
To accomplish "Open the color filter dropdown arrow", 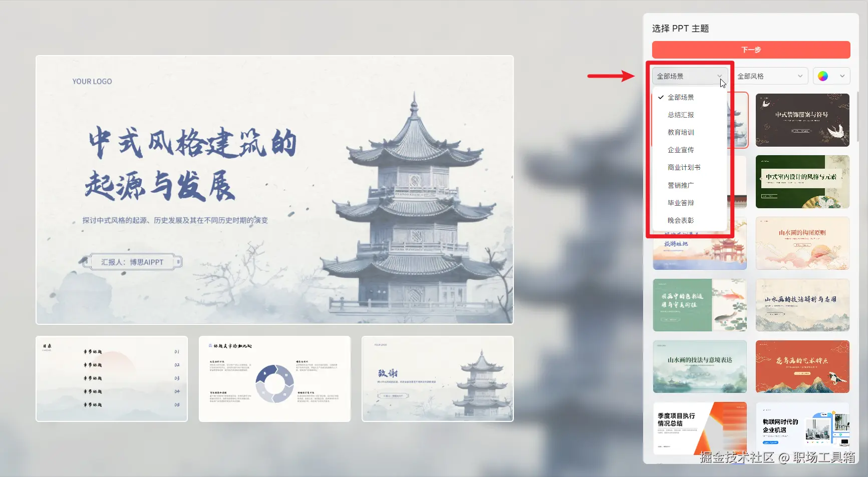I will click(843, 76).
